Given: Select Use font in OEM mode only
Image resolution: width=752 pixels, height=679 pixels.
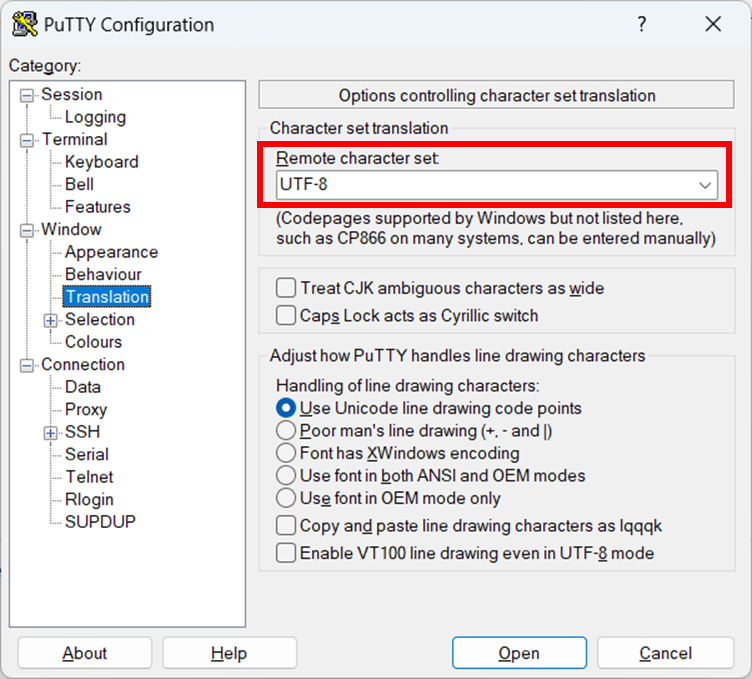Looking at the screenshot, I should (286, 498).
